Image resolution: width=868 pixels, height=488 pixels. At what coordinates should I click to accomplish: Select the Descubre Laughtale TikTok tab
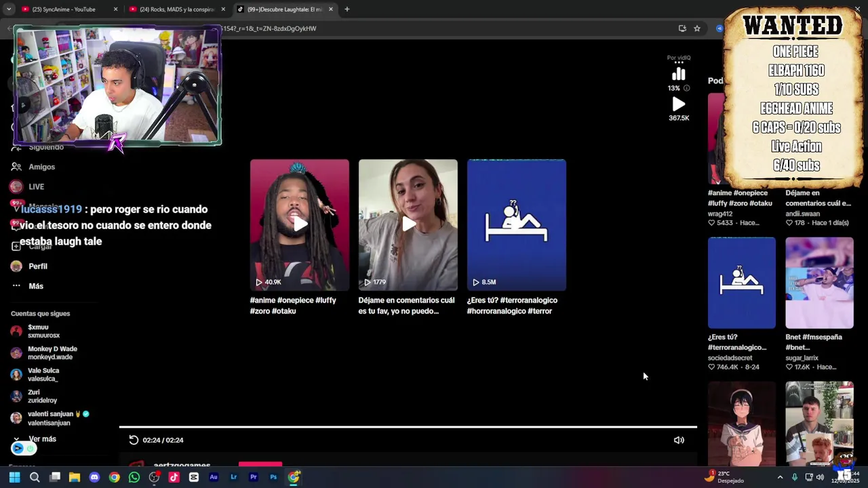(x=285, y=9)
